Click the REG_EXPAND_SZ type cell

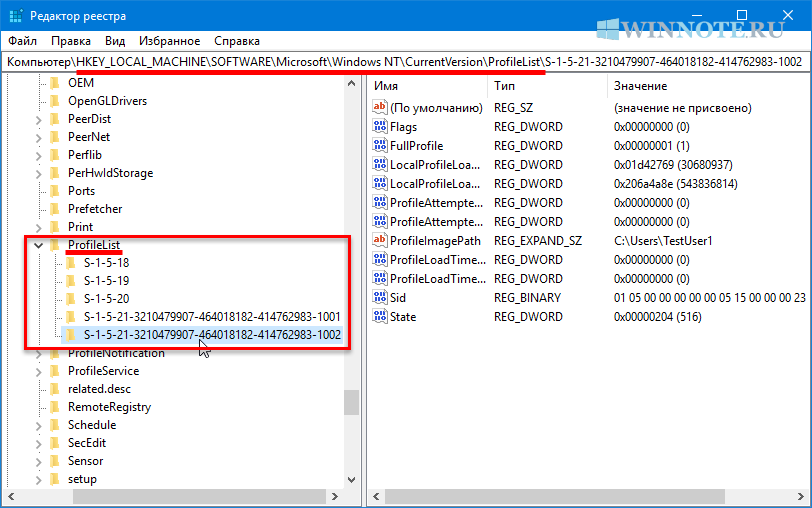click(x=538, y=241)
